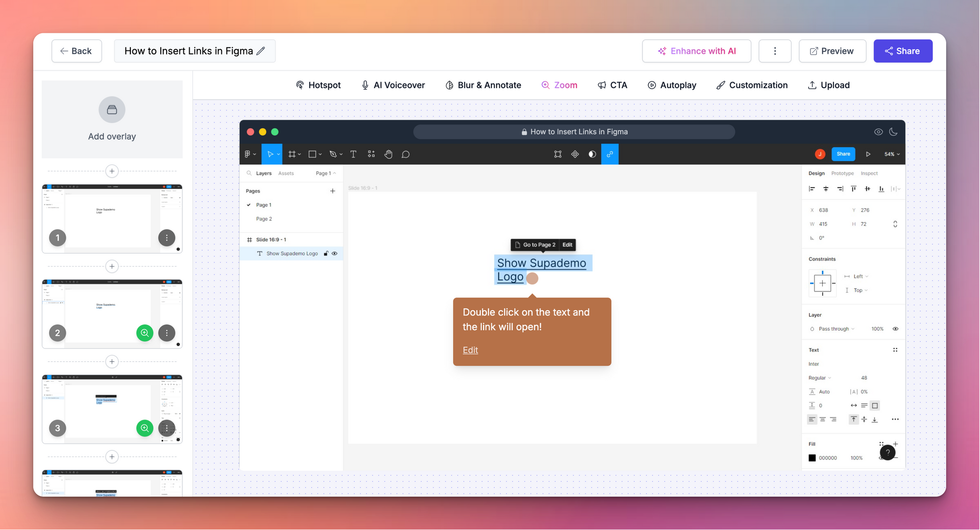
Task: Insert step between slides 1 and 2
Action: [112, 266]
